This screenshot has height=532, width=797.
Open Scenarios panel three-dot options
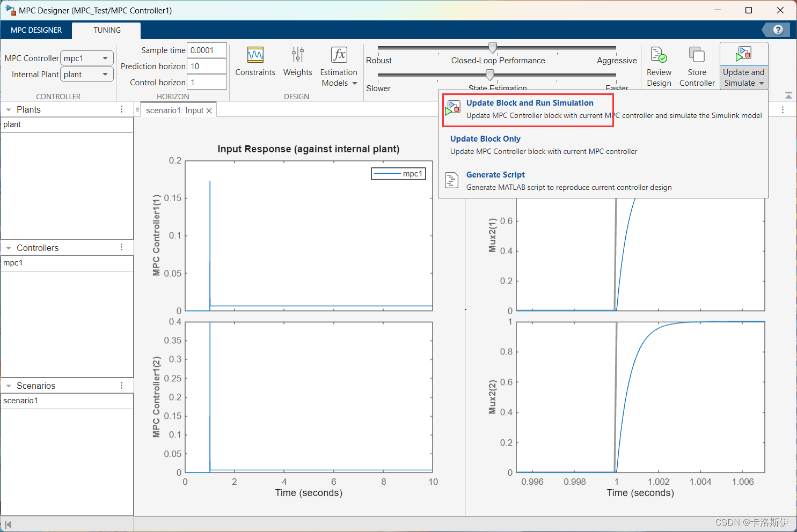point(122,386)
